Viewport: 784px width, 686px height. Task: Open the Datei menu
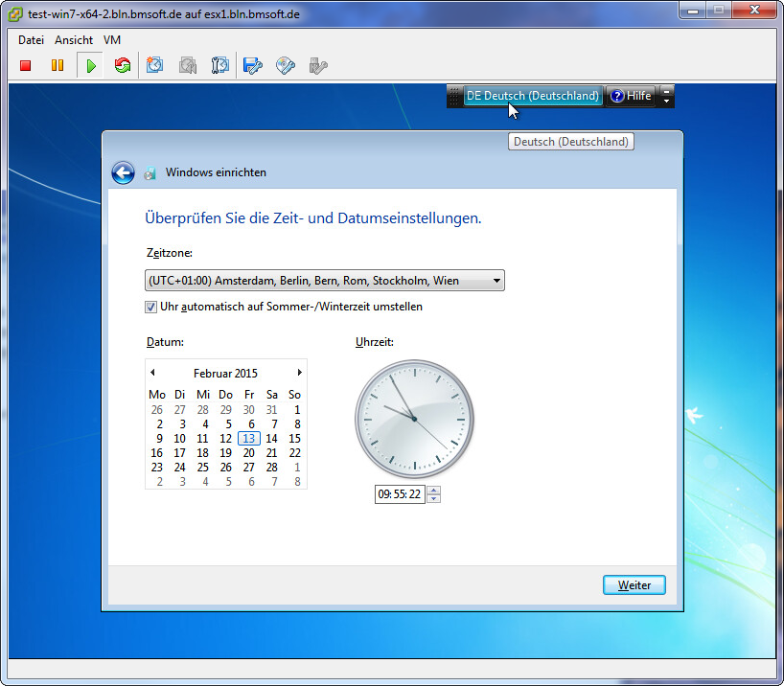click(x=31, y=40)
